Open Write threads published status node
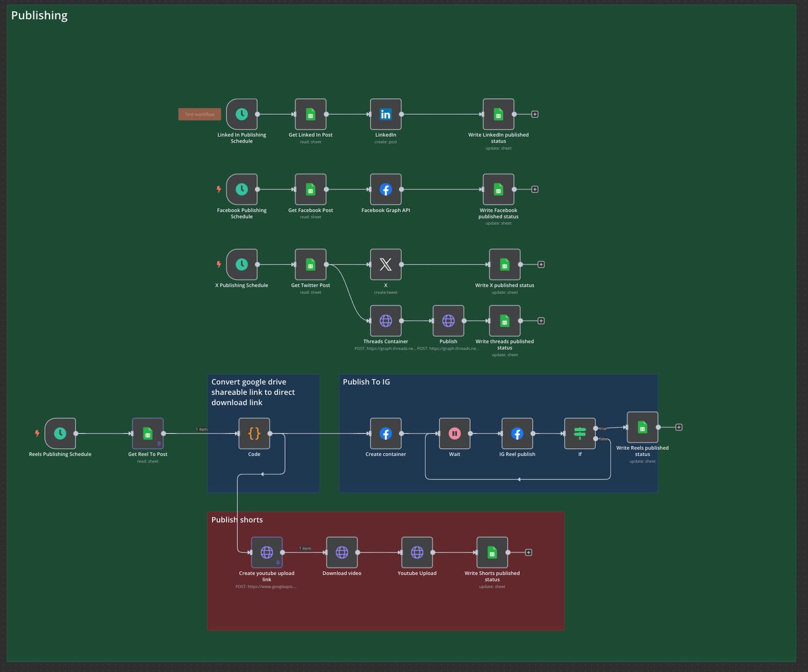808x672 pixels. point(504,321)
